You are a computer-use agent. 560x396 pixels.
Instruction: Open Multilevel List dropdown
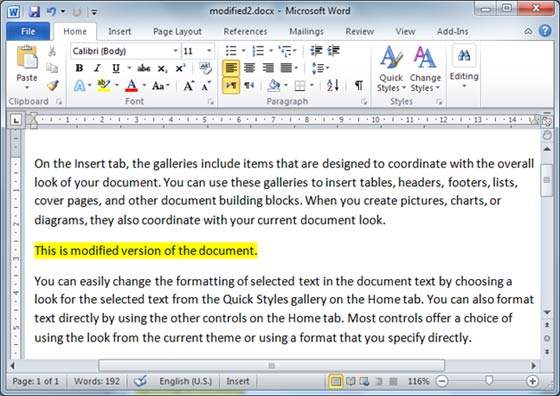click(287, 51)
